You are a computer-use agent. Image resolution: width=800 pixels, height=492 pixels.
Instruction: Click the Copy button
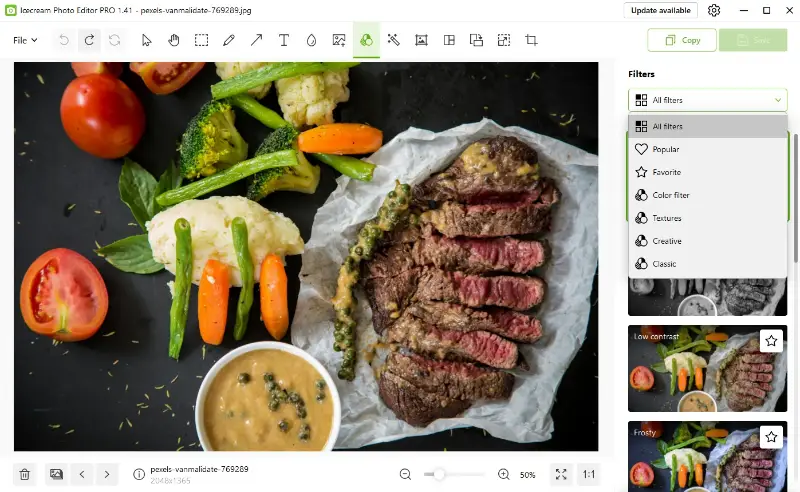click(681, 40)
